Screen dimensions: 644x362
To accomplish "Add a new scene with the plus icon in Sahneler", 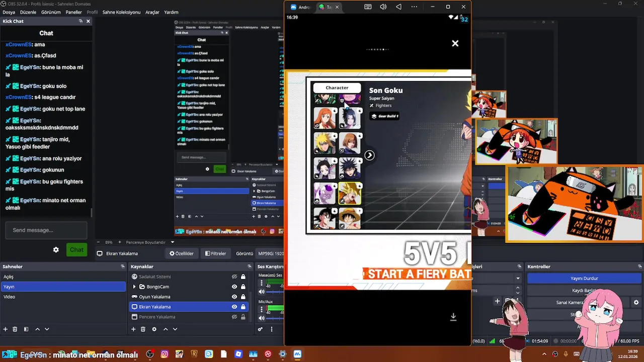I will (6, 329).
